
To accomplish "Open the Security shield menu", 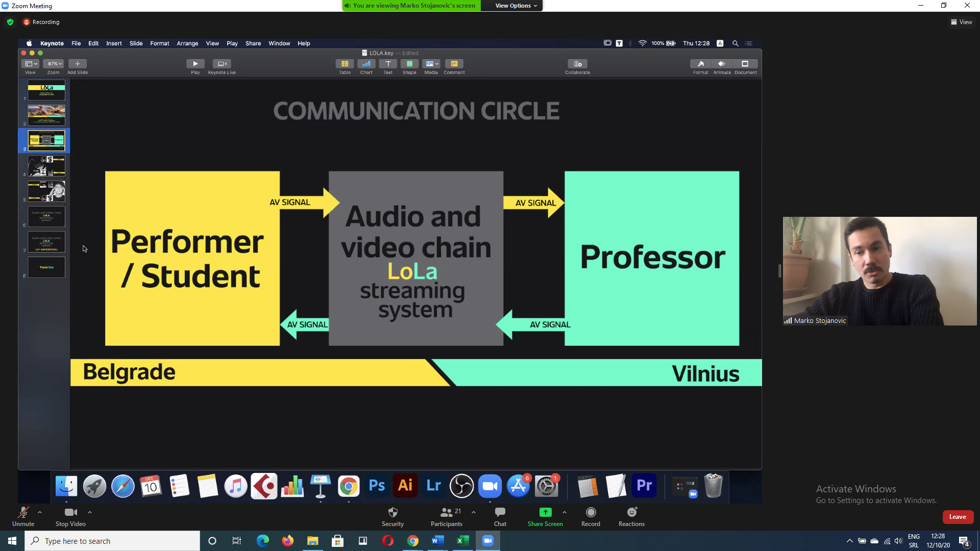I will (393, 516).
